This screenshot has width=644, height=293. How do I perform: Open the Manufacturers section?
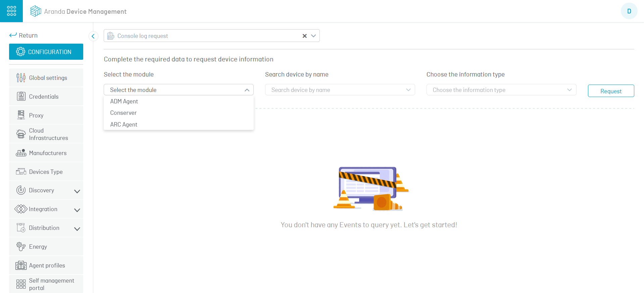tap(46, 153)
